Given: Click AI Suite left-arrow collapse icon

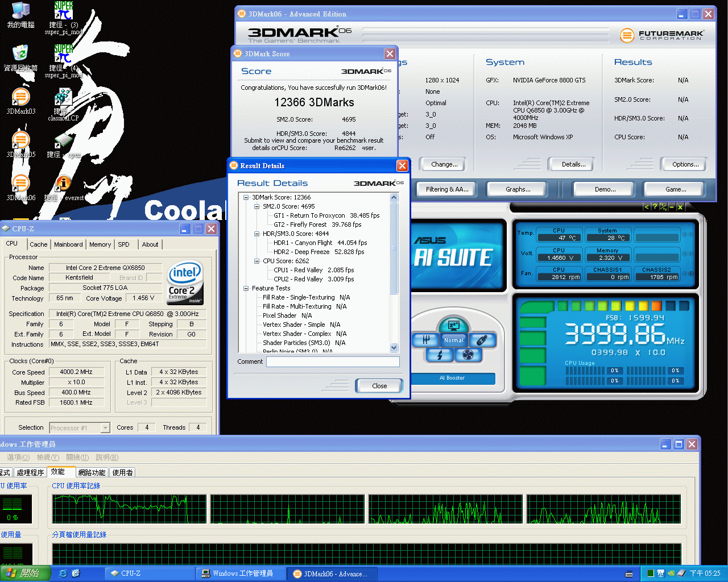Looking at the screenshot, I should point(646,207).
